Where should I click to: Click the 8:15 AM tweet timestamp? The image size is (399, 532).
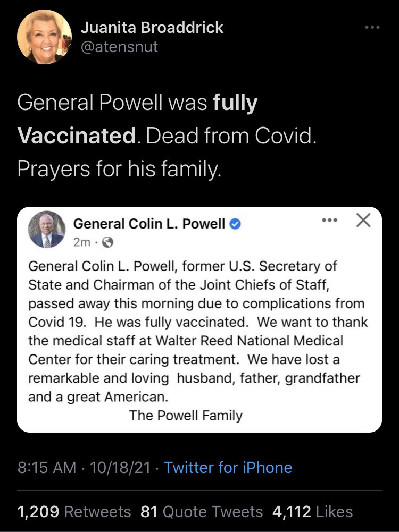[x=46, y=468]
